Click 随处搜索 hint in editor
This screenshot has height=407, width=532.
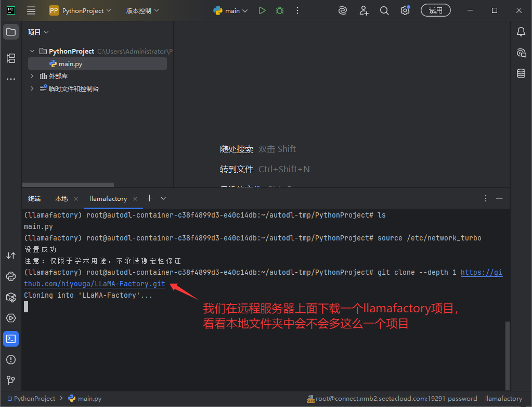[x=237, y=149]
